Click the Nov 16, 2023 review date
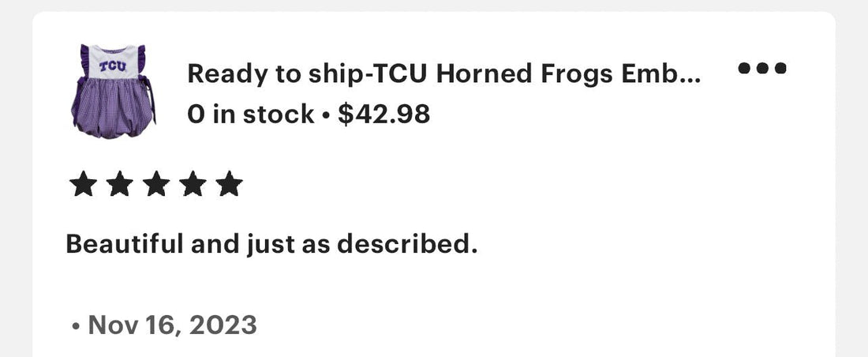The width and height of the screenshot is (868, 357). pyautogui.click(x=173, y=325)
